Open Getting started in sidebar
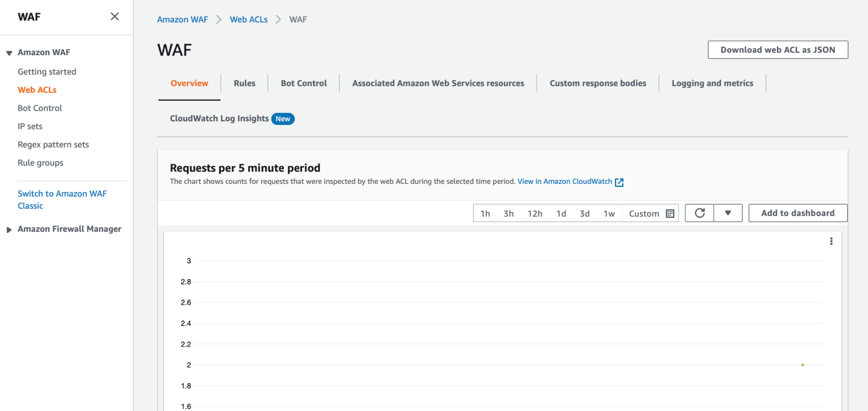Screen dimensions: 868x411 point(47,71)
